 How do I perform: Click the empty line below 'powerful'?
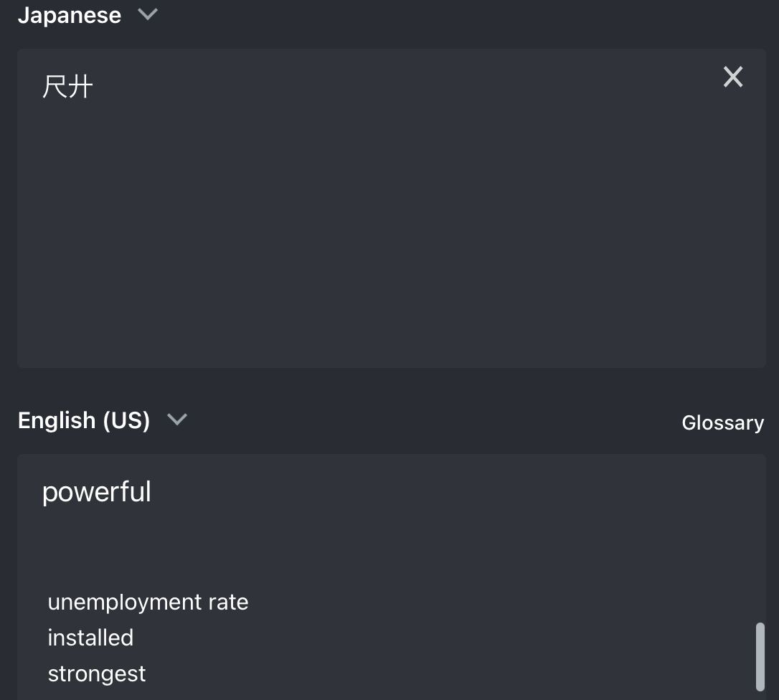click(215, 545)
